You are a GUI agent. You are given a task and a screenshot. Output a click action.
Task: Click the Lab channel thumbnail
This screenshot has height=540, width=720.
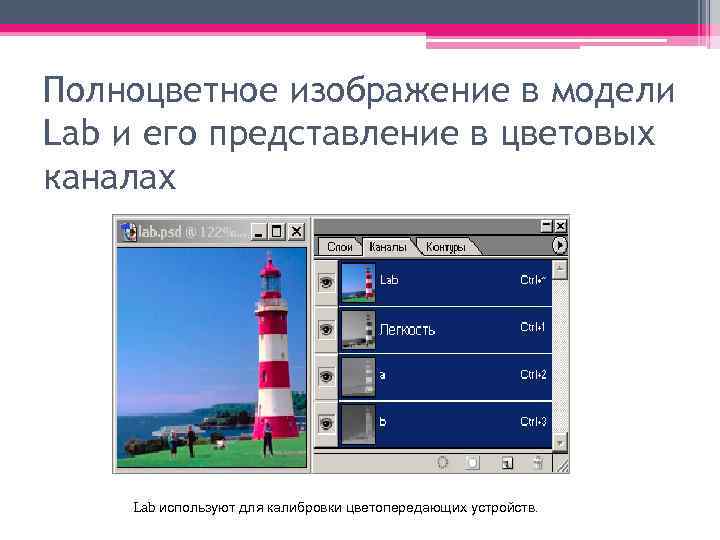point(358,282)
